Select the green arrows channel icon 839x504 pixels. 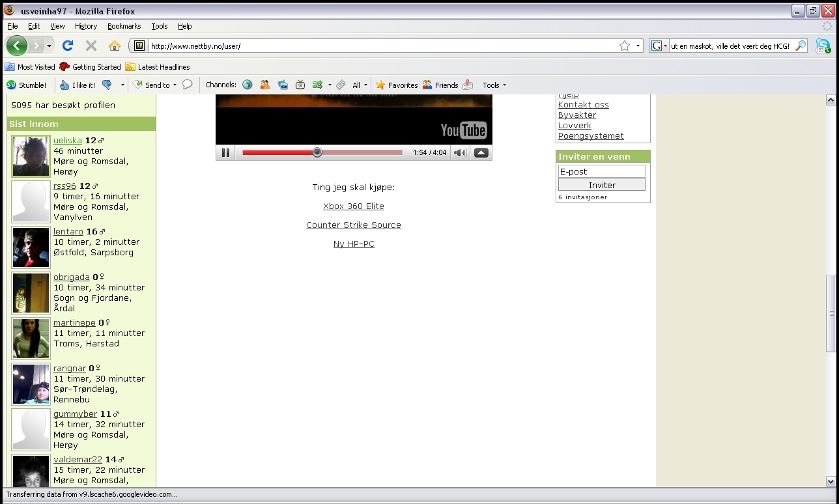[x=317, y=85]
